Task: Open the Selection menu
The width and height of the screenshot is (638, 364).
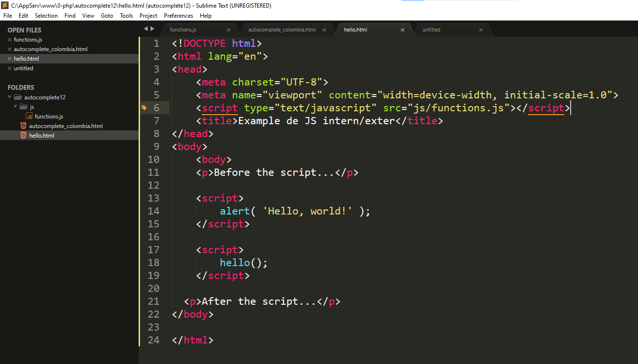Action: pos(46,16)
